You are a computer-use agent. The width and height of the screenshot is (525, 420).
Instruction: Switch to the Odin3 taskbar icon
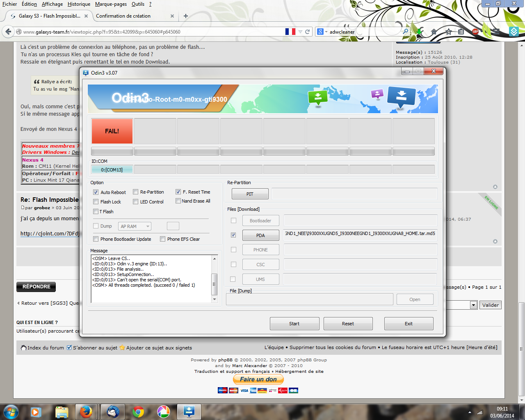pyautogui.click(x=189, y=411)
